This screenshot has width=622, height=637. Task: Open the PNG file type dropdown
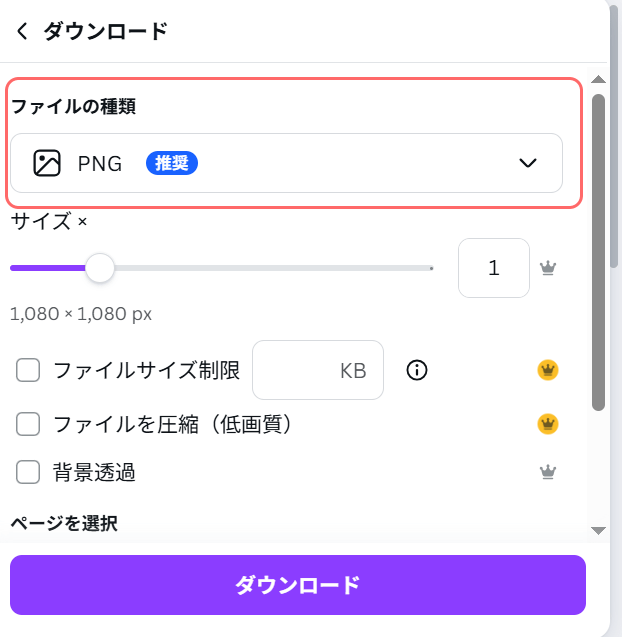coord(286,163)
